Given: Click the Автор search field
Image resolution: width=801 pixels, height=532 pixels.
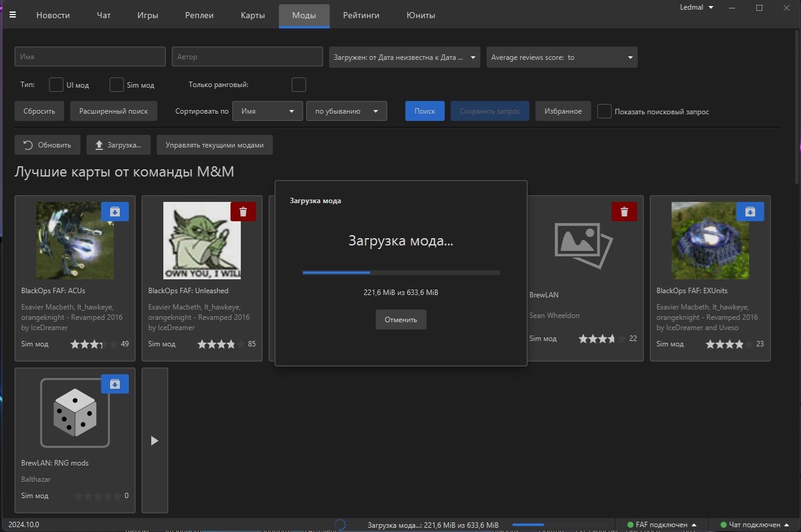Looking at the screenshot, I should [247, 57].
